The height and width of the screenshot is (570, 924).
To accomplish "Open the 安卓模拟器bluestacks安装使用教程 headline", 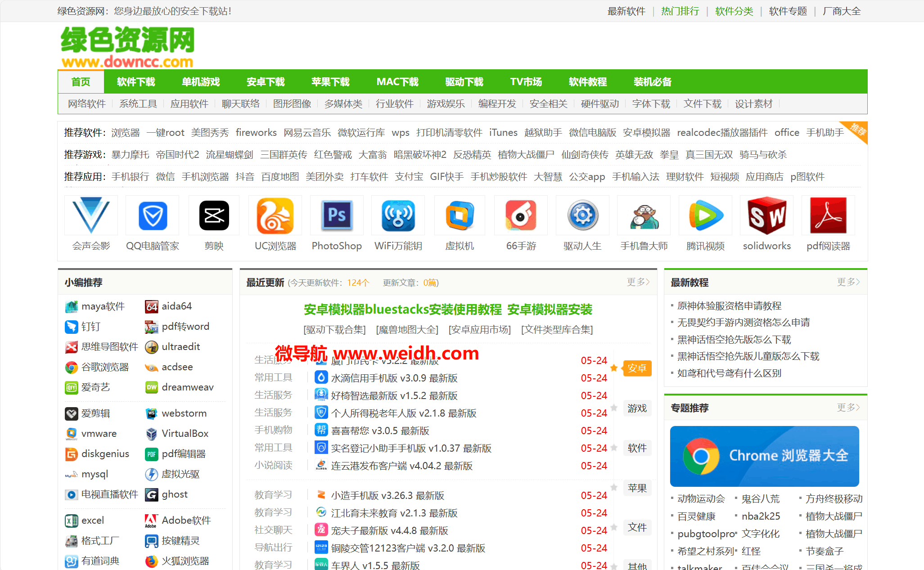I will coord(402,310).
